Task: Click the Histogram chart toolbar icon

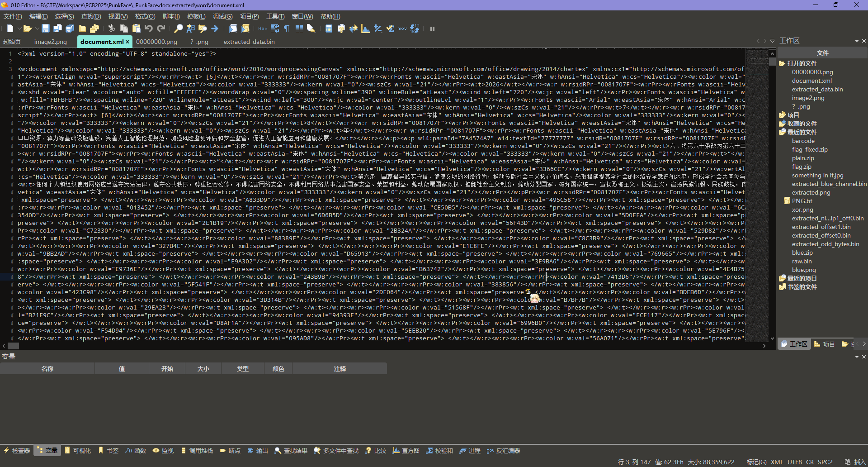Action: [365, 29]
